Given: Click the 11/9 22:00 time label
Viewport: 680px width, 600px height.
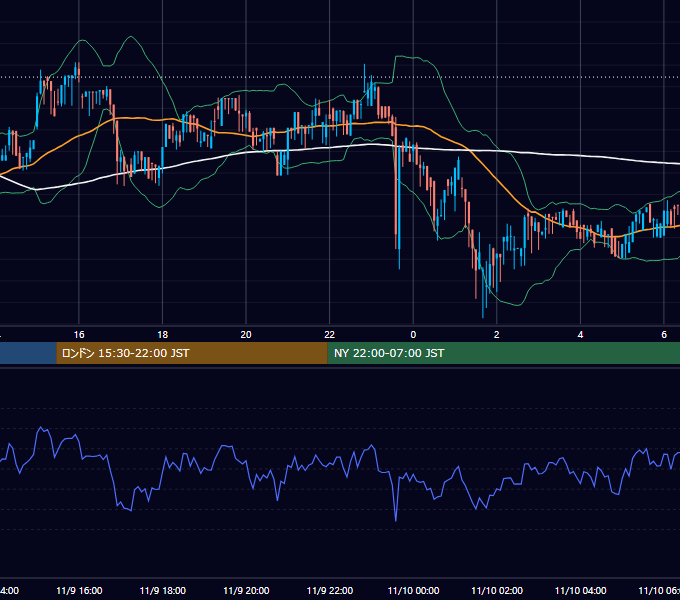Looking at the screenshot, I should coord(330,590).
